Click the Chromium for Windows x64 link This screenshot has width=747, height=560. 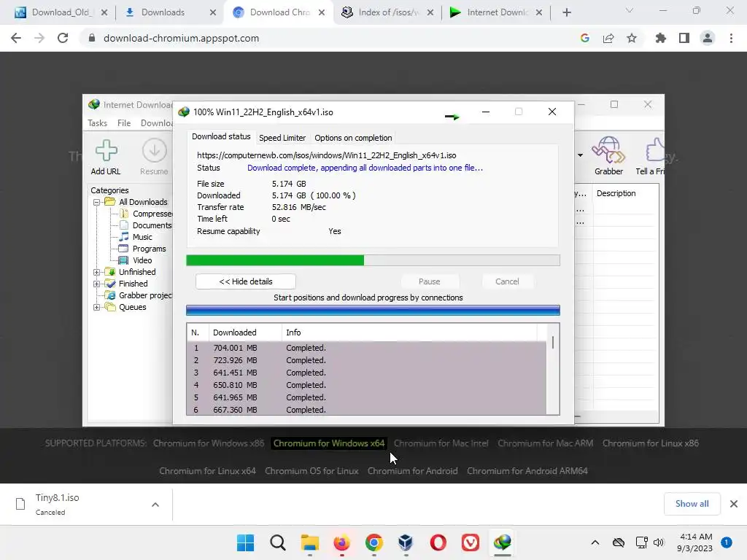[329, 443]
